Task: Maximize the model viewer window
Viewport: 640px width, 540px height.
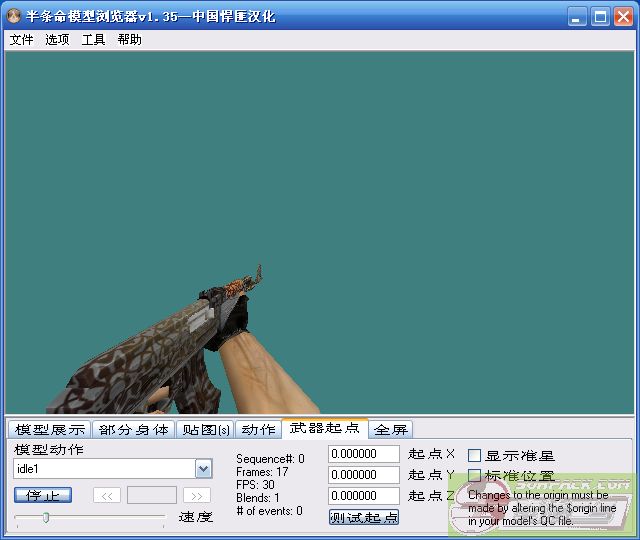Action: 601,16
